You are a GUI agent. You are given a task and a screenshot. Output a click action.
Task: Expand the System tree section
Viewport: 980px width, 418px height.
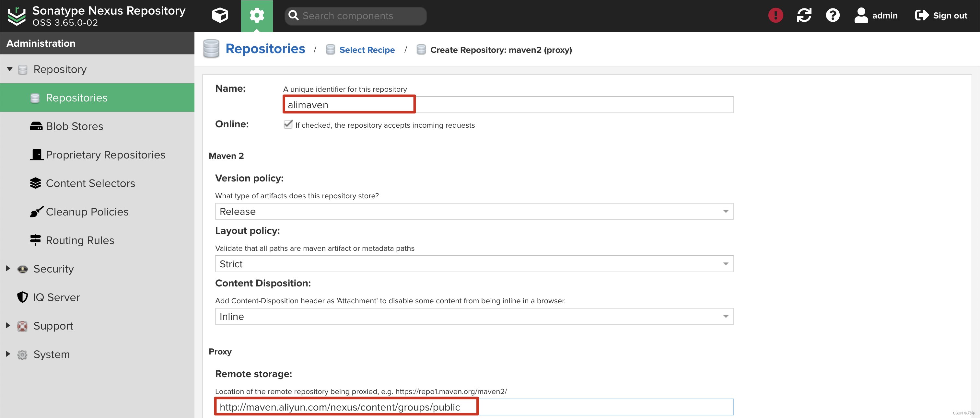[x=8, y=354]
